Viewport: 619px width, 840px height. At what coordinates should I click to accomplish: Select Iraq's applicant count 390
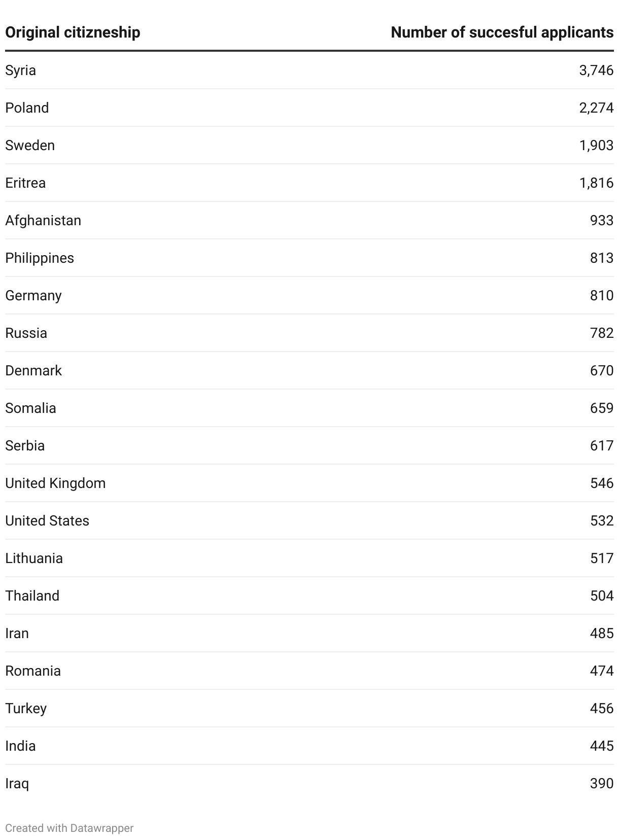602,783
